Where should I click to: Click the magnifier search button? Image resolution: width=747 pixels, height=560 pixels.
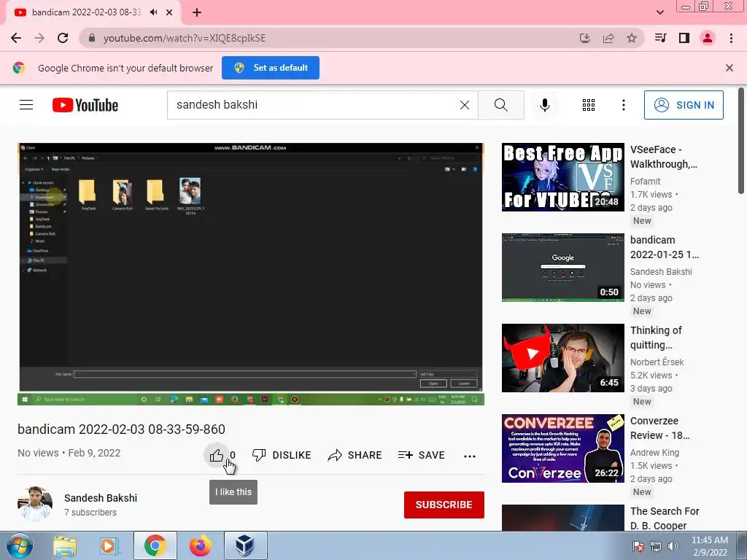500,105
